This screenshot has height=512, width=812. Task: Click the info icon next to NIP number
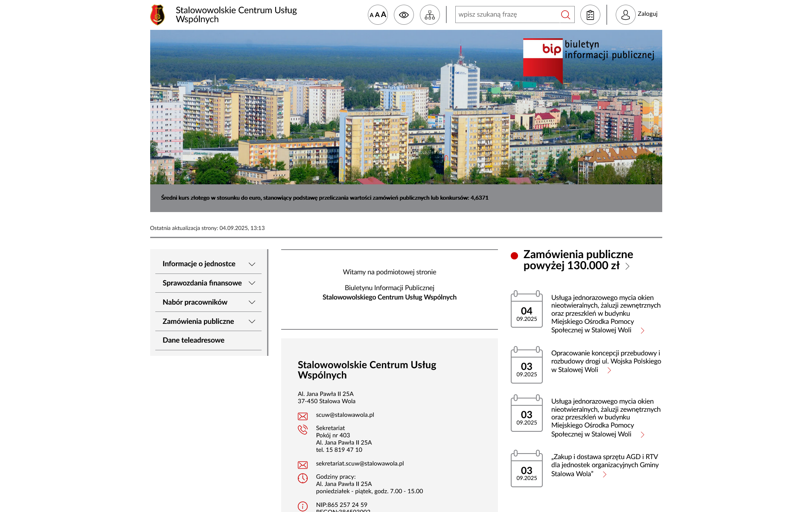[x=303, y=507]
